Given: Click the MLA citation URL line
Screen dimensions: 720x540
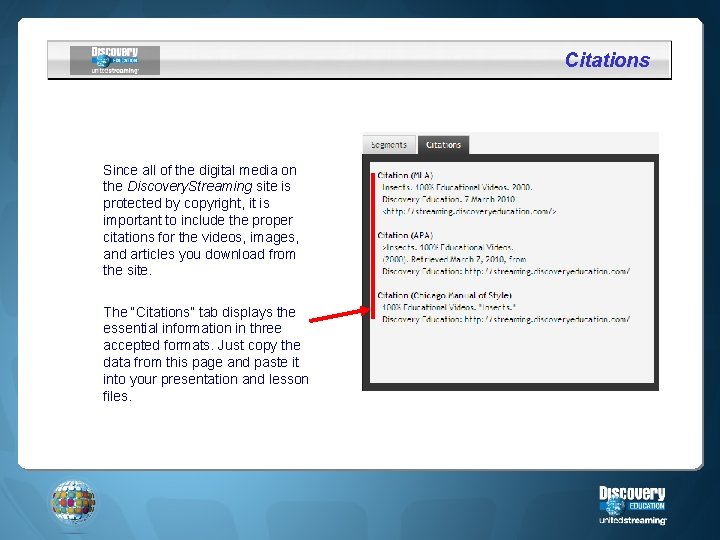Looking at the screenshot, I should pos(469,212).
